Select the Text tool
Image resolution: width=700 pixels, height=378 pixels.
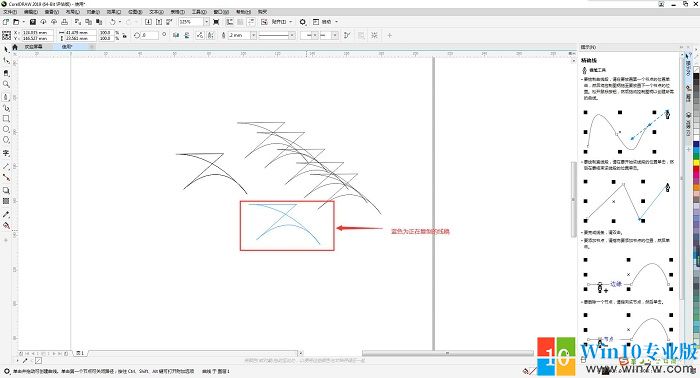click(x=6, y=153)
